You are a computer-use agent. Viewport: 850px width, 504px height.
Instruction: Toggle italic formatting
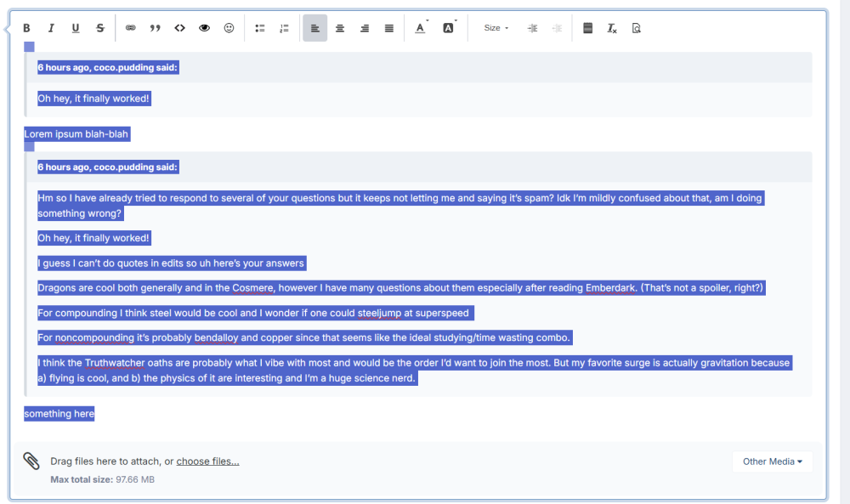(x=51, y=28)
